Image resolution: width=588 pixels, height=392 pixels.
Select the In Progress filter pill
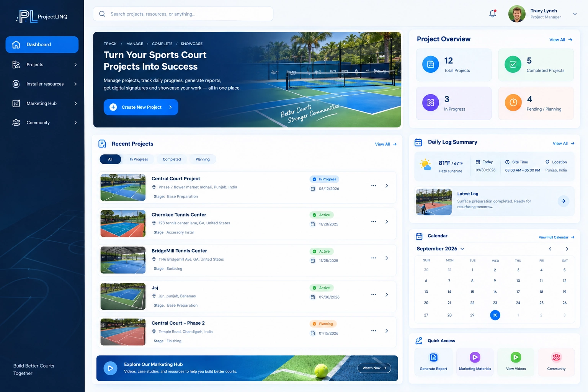pos(139,159)
